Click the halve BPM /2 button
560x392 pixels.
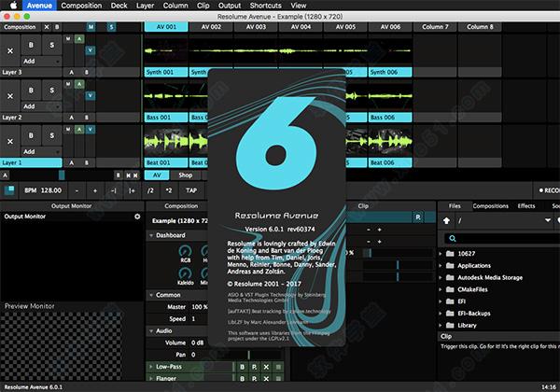(150, 189)
